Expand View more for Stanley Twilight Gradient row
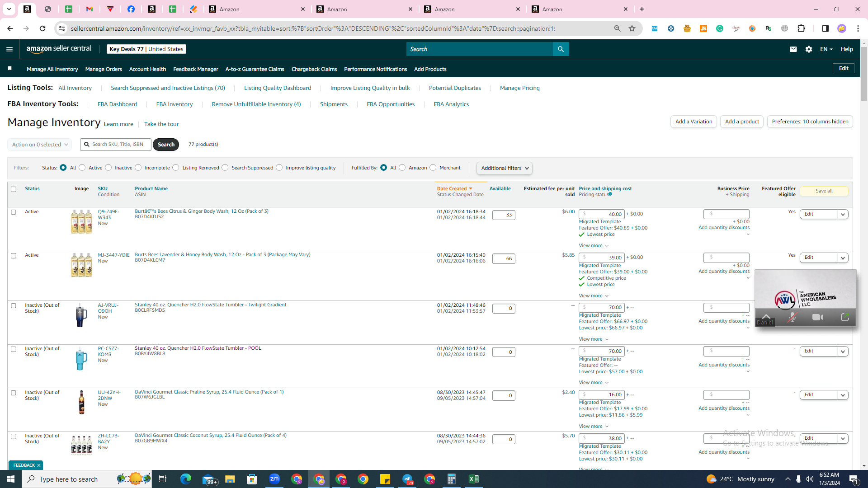 (x=594, y=339)
